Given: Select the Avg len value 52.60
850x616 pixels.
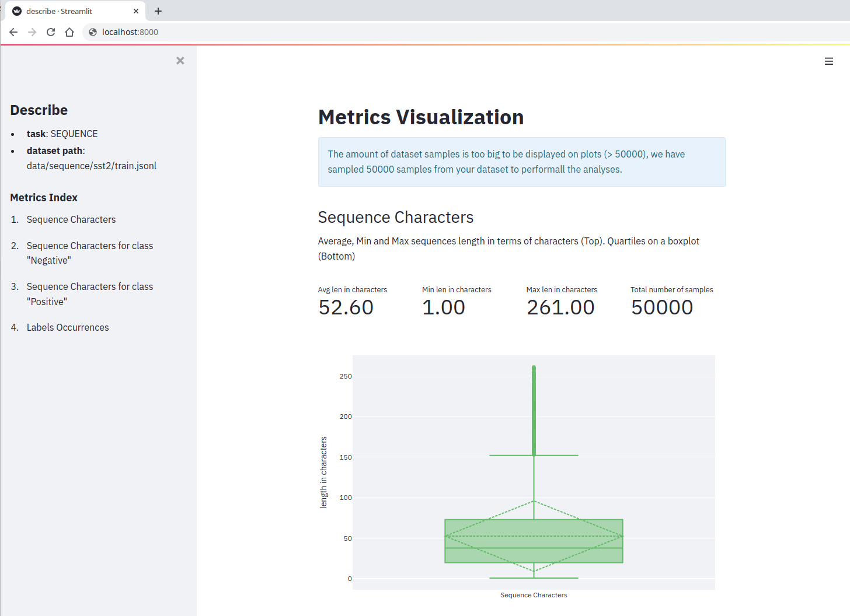Looking at the screenshot, I should click(x=346, y=307).
